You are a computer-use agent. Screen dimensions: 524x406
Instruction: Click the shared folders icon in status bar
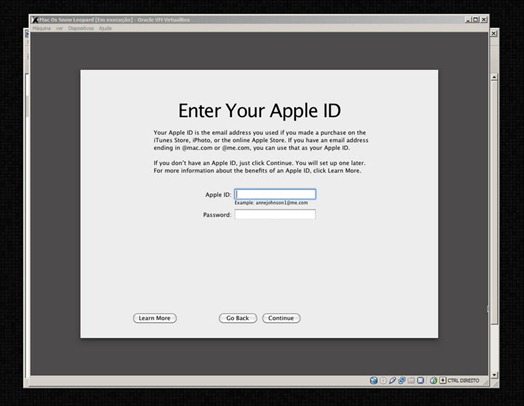point(411,380)
